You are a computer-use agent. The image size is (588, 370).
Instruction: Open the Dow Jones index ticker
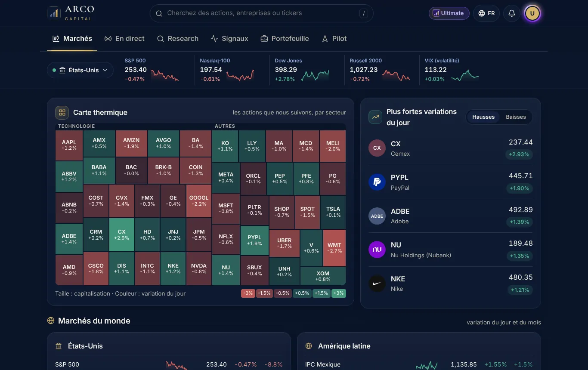click(302, 70)
